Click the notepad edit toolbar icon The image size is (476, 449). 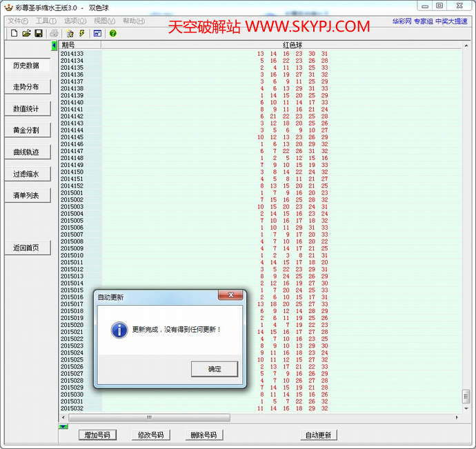[70, 33]
